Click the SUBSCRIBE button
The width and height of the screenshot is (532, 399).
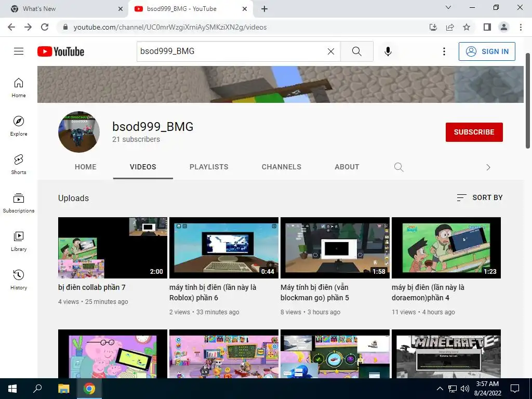[474, 132]
